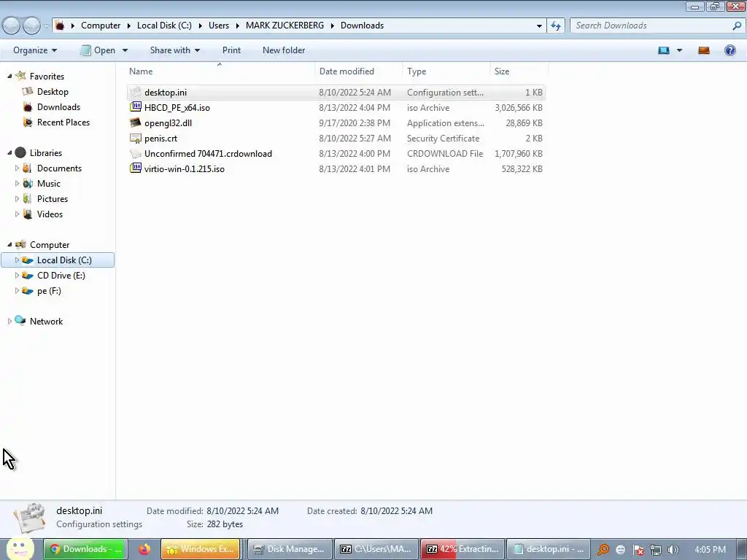Expand Local Disk (C:) in tree
This screenshot has width=747, height=560.
(18, 260)
